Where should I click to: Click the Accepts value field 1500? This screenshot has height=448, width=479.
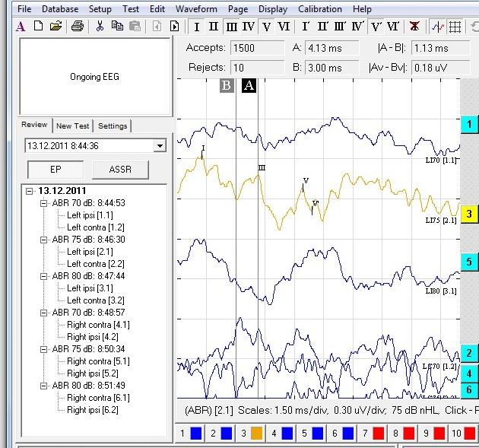257,48
